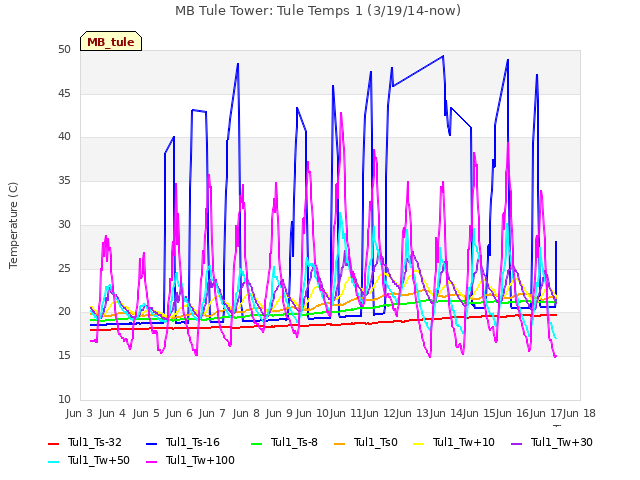Screen dimensions: 640x480
Task: Click the Jun 5 x-axis tick label
Action: [x=146, y=413]
